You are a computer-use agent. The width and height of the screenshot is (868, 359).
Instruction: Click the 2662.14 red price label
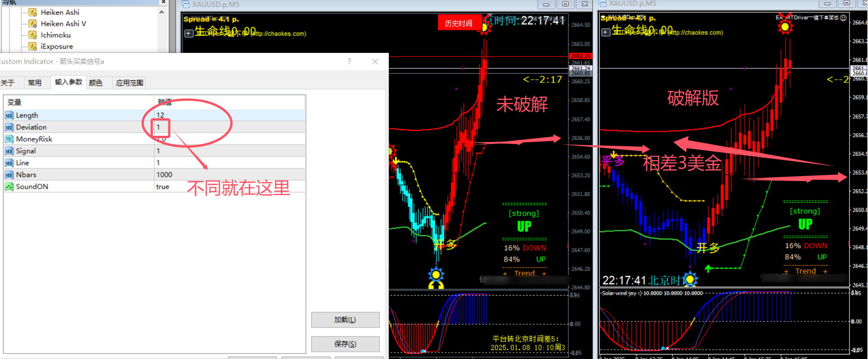tap(580, 56)
